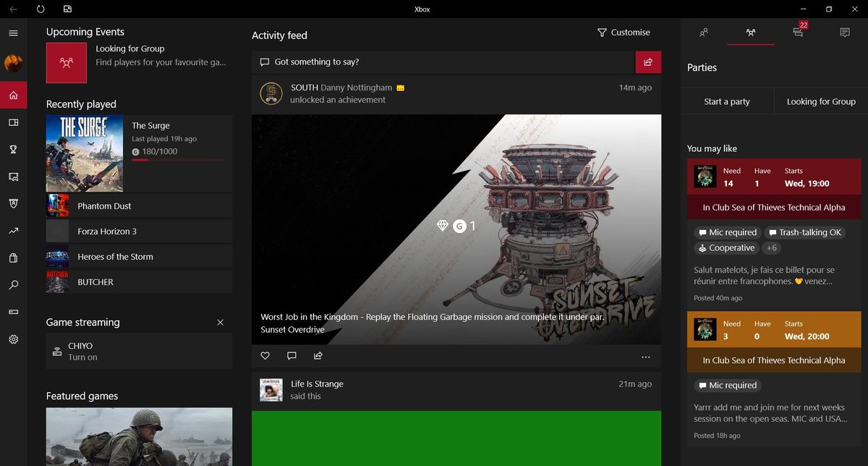The width and height of the screenshot is (868, 466).
Task: Open the Home section in the sidebar
Action: tap(13, 95)
